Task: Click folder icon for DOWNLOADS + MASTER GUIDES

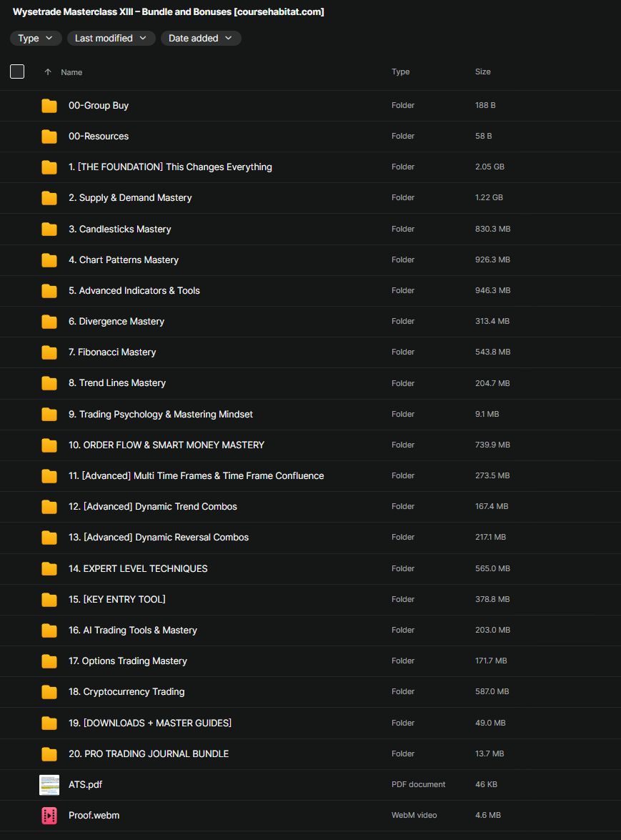Action: 49,723
